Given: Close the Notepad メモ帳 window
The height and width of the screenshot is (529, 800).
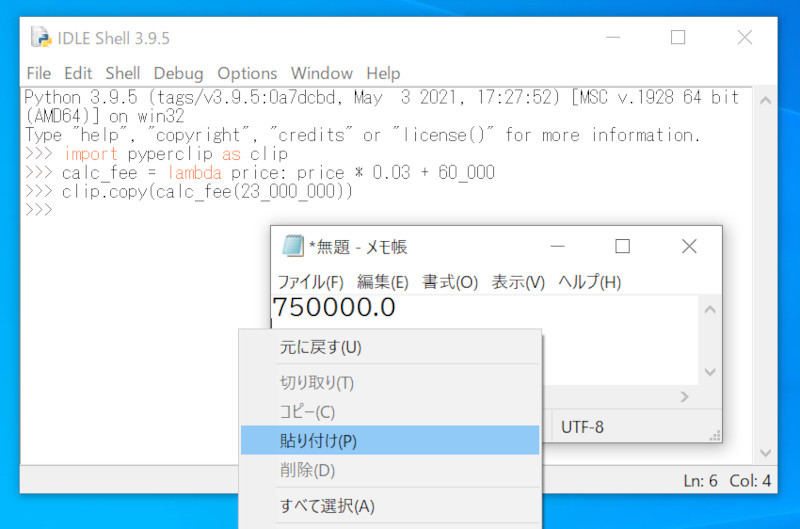Looking at the screenshot, I should point(689,246).
